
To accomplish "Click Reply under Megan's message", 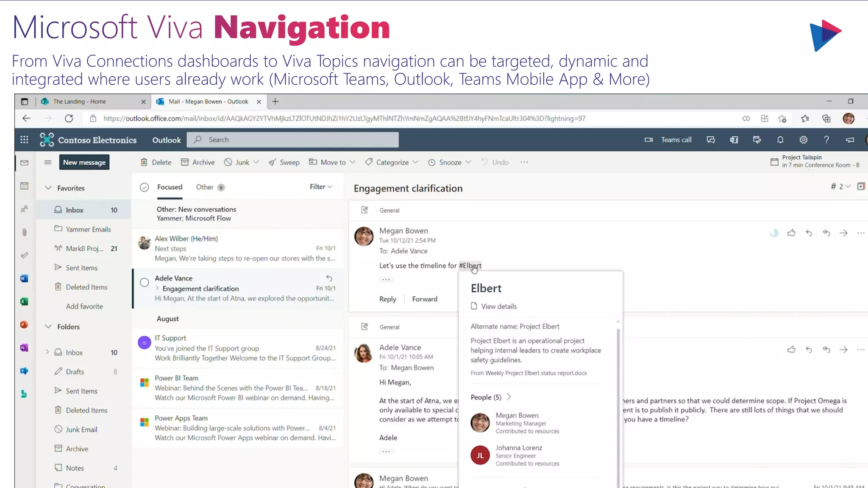I will pos(388,299).
